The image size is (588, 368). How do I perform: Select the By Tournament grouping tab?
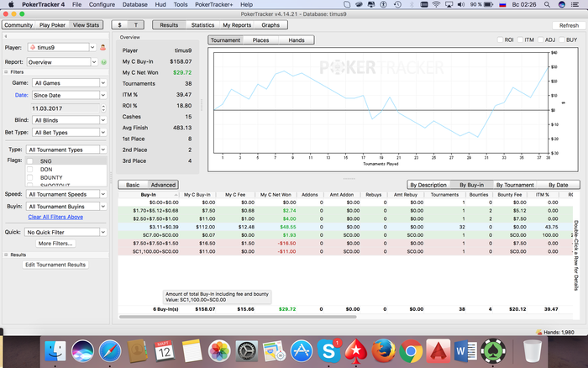(x=515, y=185)
